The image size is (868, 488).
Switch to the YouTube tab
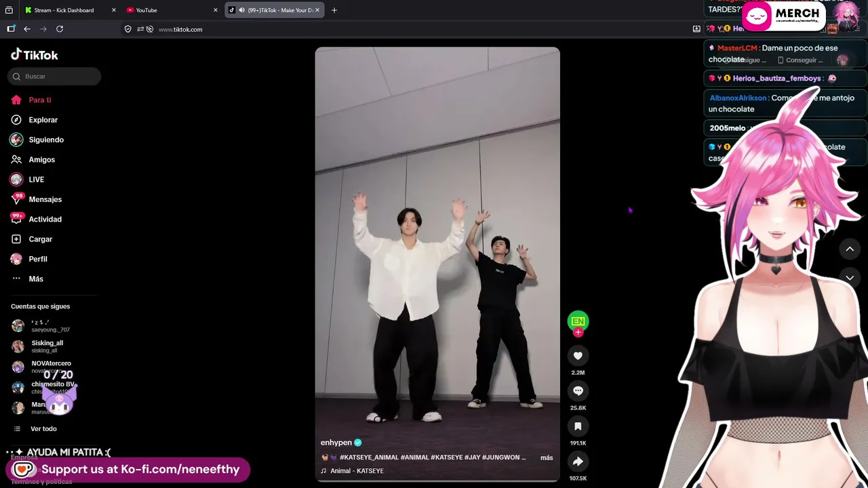(x=172, y=10)
